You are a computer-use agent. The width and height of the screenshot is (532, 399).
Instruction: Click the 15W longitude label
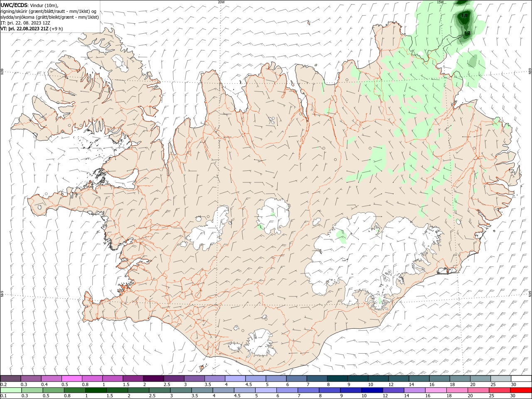pyautogui.click(x=440, y=2)
